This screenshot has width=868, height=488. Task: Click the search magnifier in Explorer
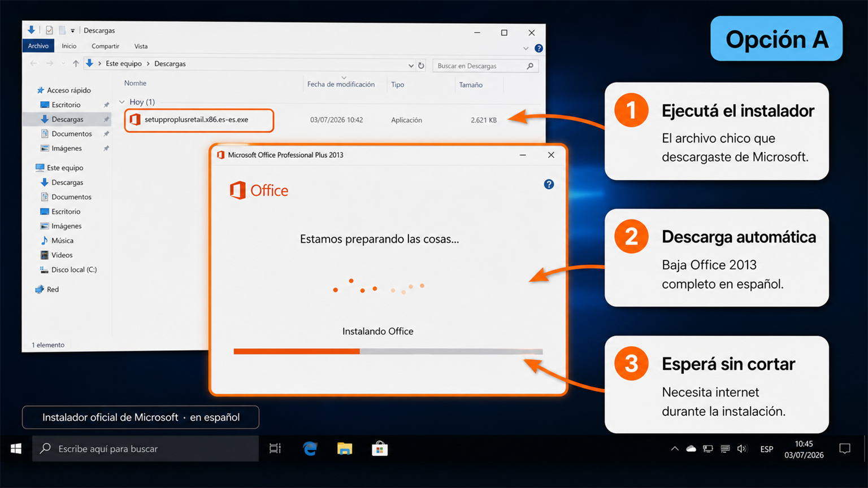(x=530, y=66)
